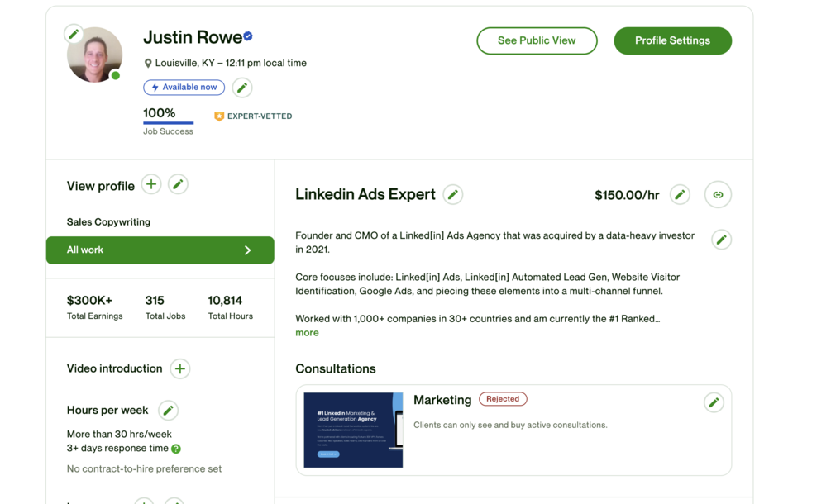Edit the $150.00/hr hourly rate
The height and width of the screenshot is (504, 831).
coord(680,195)
